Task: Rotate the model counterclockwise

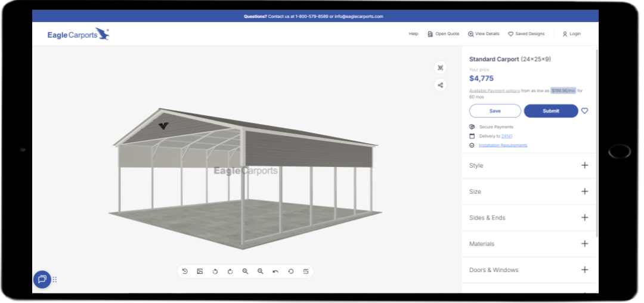Action: tap(215, 271)
